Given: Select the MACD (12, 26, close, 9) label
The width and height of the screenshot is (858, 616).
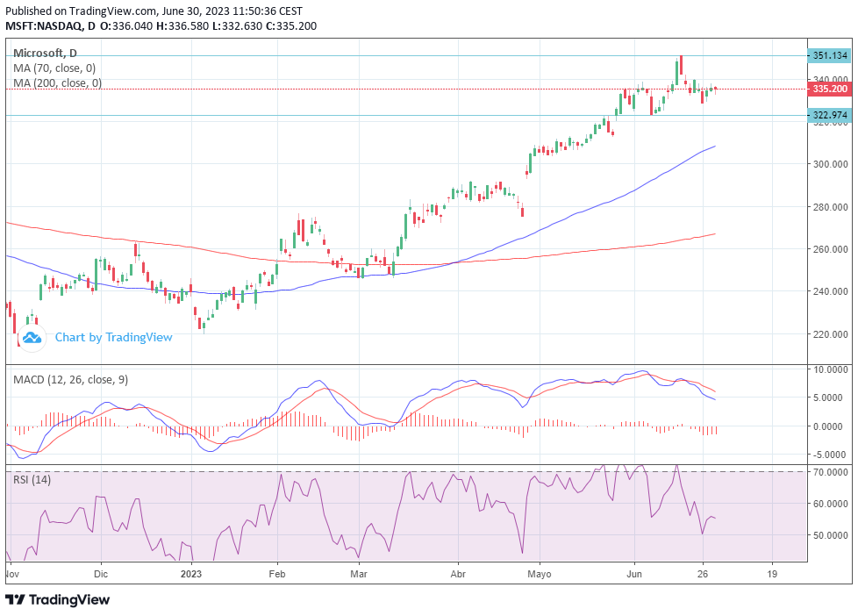Looking at the screenshot, I should 70,379.
